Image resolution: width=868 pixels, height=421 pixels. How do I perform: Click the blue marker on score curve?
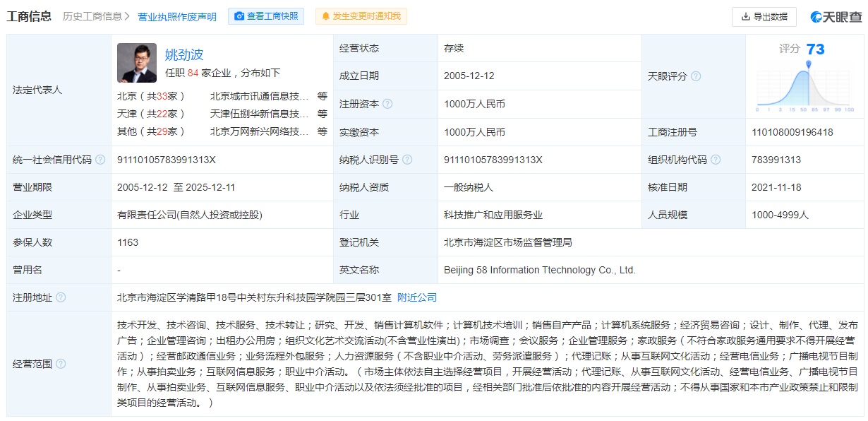[809, 65]
